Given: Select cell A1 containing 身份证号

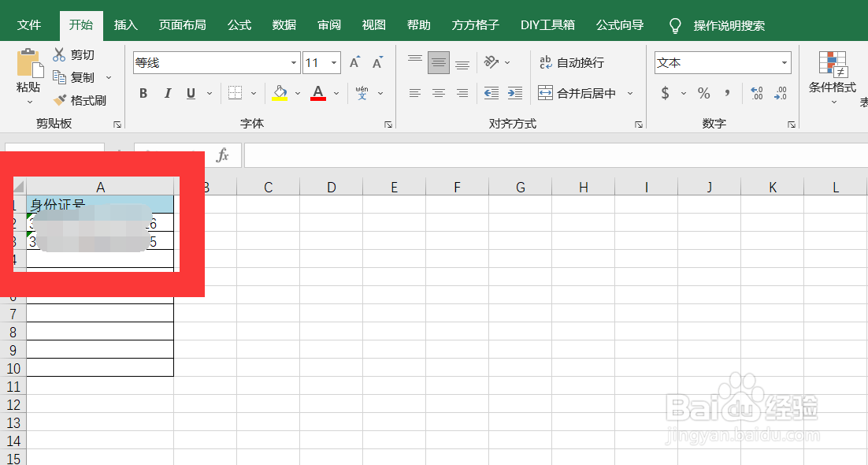Looking at the screenshot, I should [101, 203].
